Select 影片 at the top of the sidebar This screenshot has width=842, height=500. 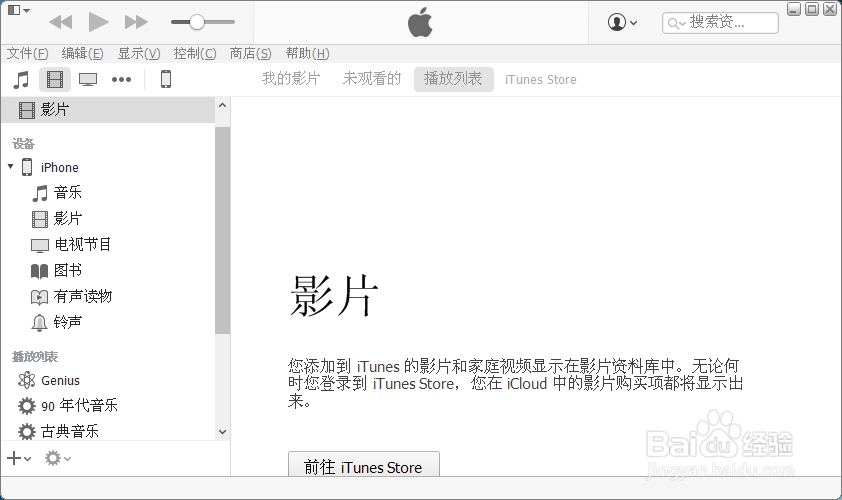(108, 110)
